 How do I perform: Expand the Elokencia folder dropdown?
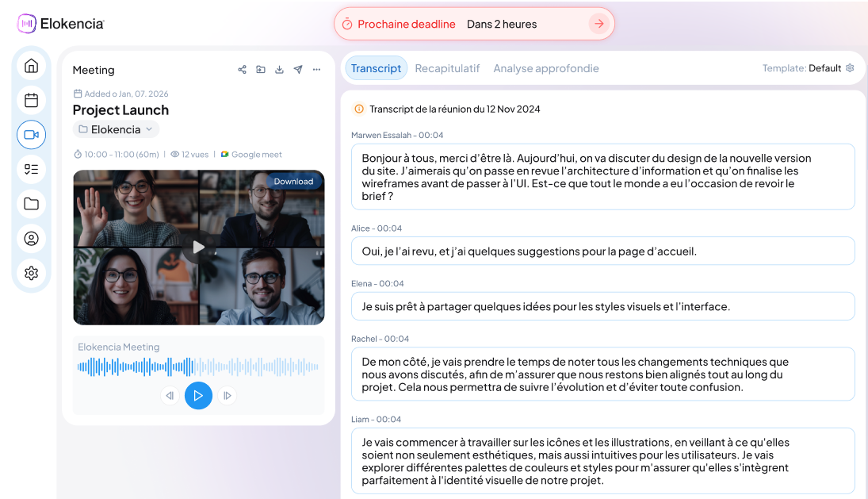117,129
